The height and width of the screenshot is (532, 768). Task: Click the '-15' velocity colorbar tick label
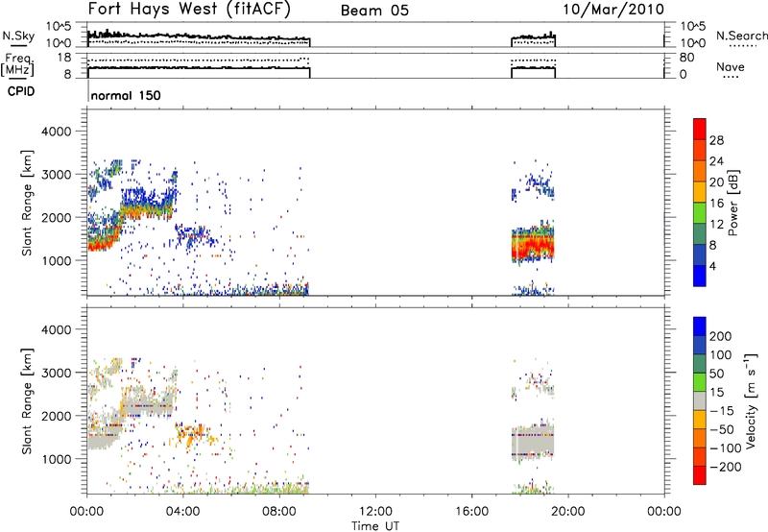tap(721, 411)
